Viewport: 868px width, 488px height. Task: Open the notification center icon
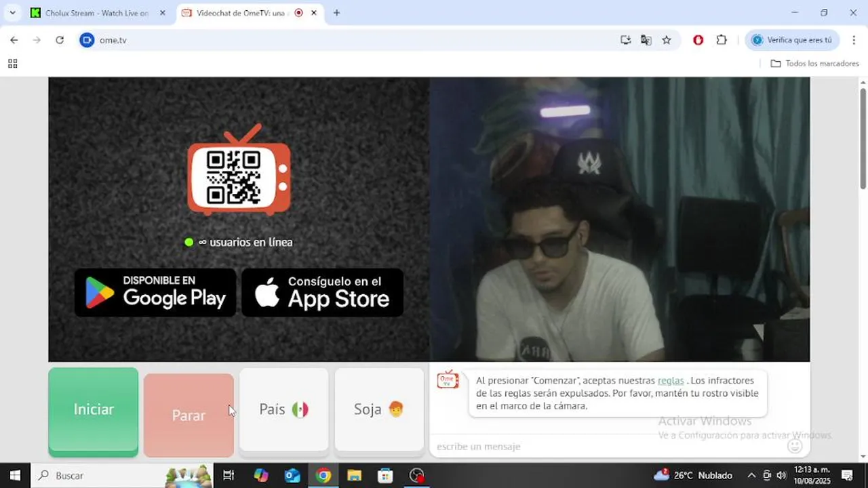point(847,476)
